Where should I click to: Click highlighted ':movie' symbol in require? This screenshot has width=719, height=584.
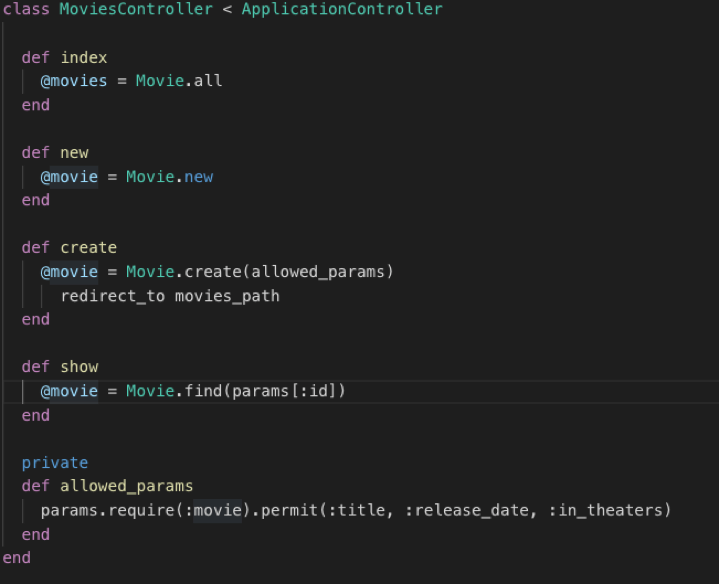pos(213,510)
